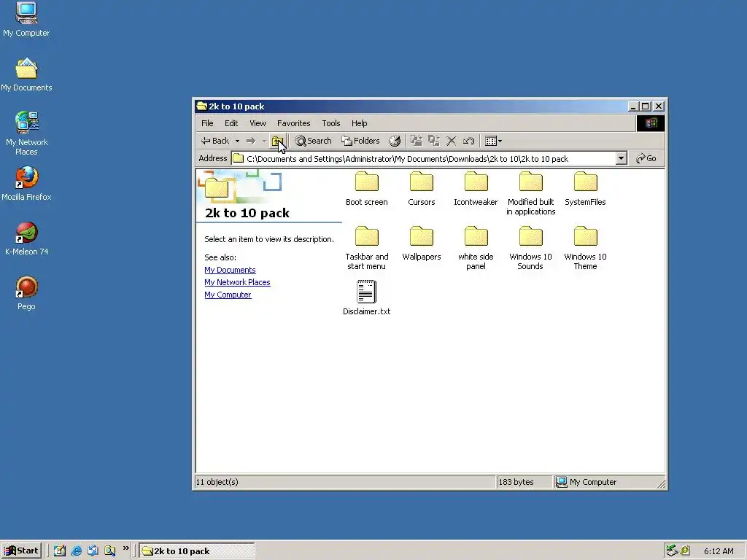Screen dimensions: 747x560
Task: Open the Edit menu
Action: click(x=231, y=123)
